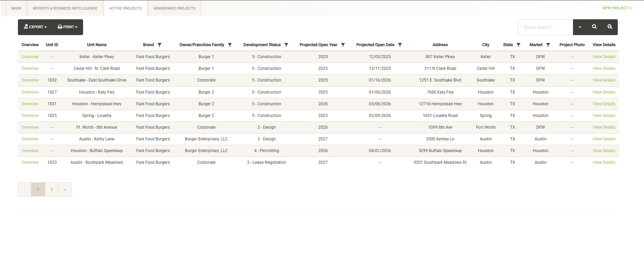Viewport: 644px width, 256px height.
Task: Open Overview for Keller - Keller Pkwy
Action: pyautogui.click(x=30, y=57)
